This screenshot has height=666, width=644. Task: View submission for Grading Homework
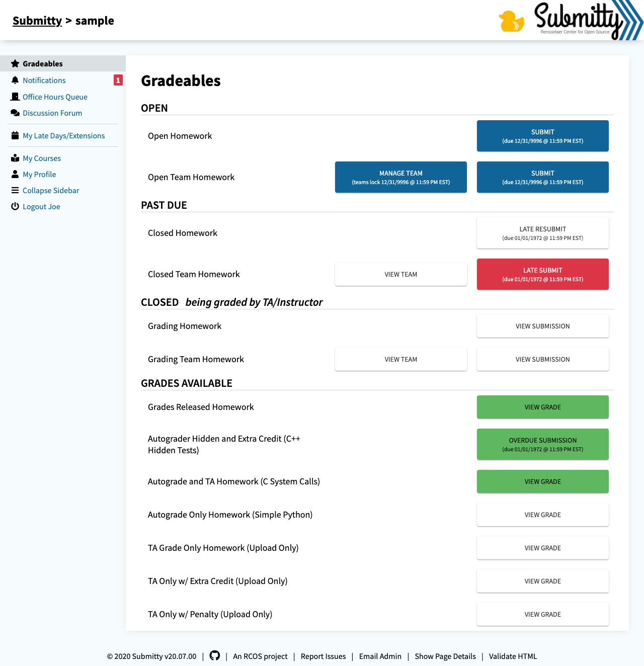coord(543,326)
